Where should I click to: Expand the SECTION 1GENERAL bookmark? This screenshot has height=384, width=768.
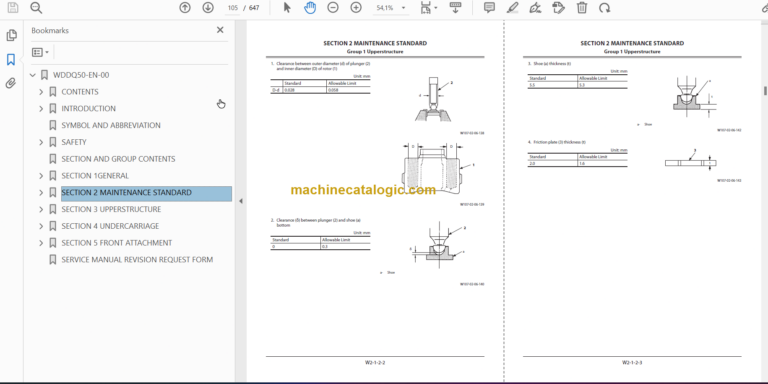[x=41, y=175]
